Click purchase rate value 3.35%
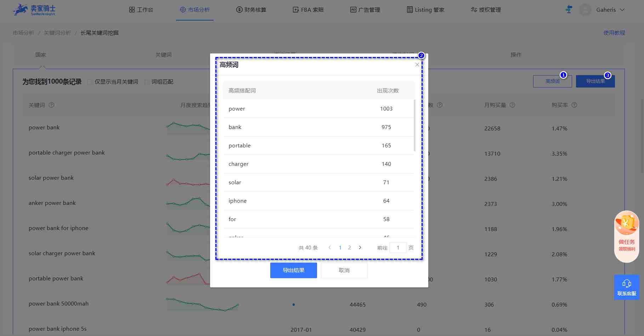The image size is (644, 336). pos(559,153)
